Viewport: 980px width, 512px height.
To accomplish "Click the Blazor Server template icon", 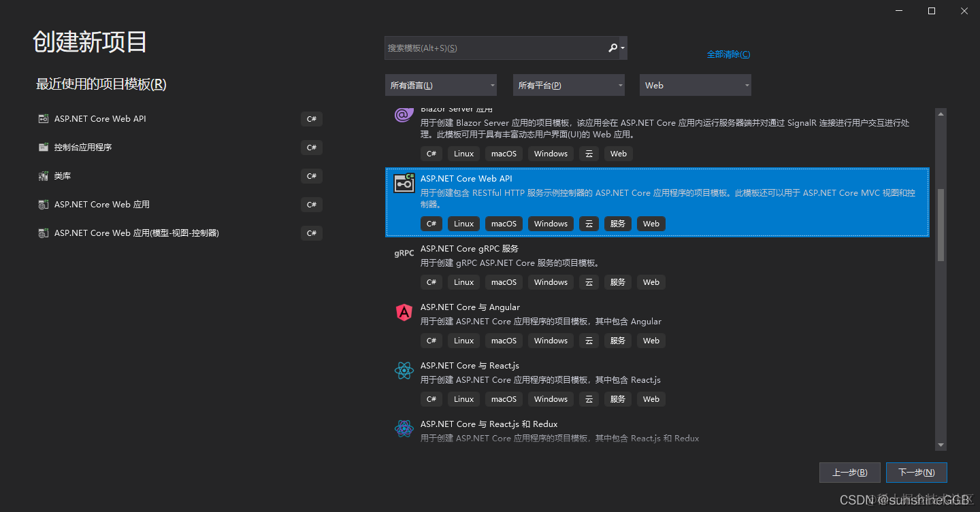I will click(404, 114).
